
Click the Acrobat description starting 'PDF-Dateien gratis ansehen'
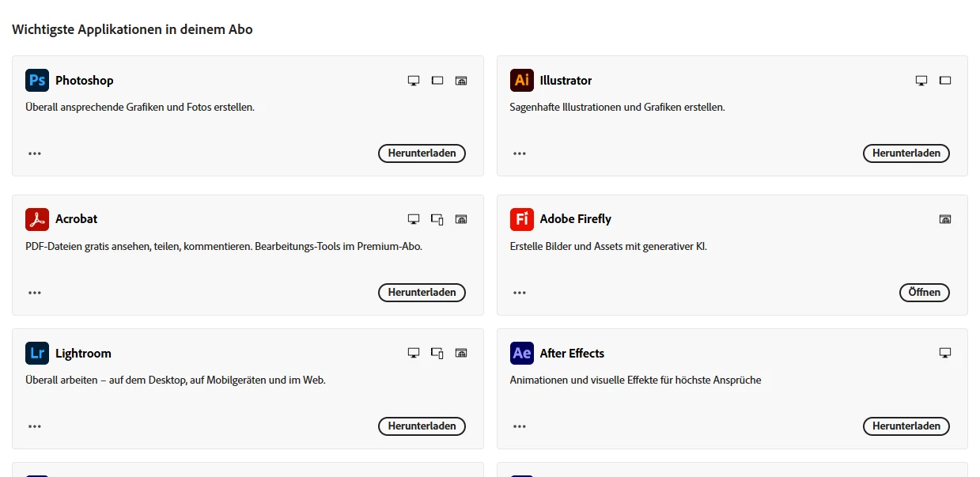224,246
